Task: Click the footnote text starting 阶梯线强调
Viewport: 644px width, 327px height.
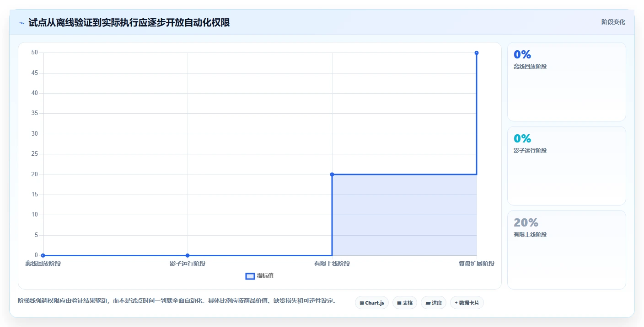Action: tap(177, 301)
